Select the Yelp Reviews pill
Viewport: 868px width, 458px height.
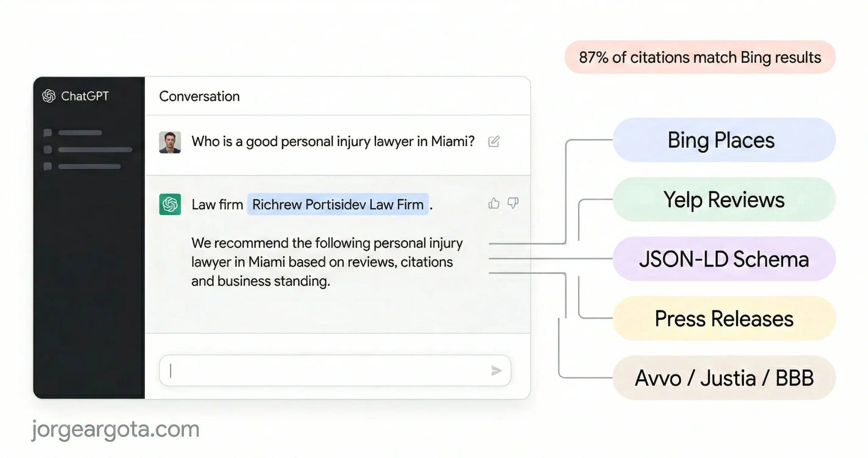(724, 200)
